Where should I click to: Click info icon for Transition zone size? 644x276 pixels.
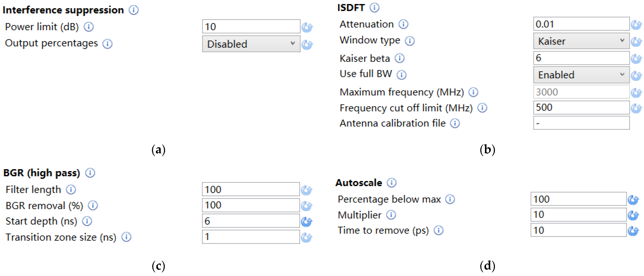pyautogui.click(x=126, y=237)
